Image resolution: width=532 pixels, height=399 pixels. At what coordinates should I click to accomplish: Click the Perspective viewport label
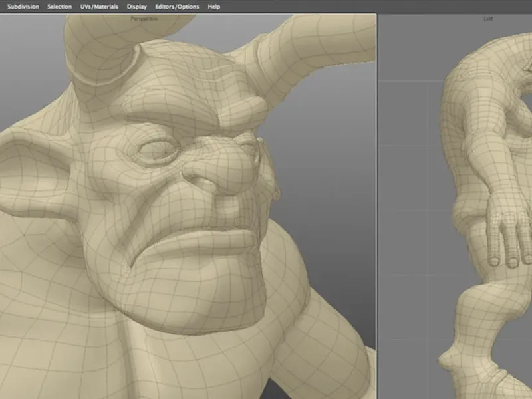click(144, 19)
